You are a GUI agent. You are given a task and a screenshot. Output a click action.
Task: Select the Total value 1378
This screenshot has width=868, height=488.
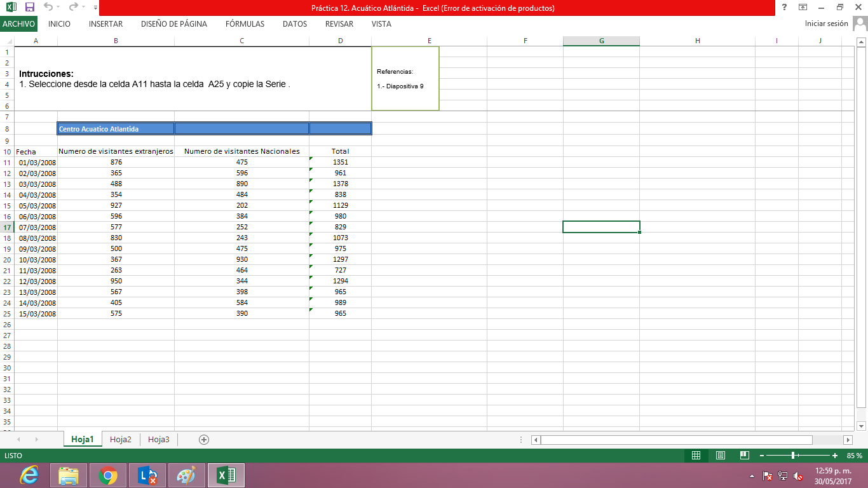[341, 184]
